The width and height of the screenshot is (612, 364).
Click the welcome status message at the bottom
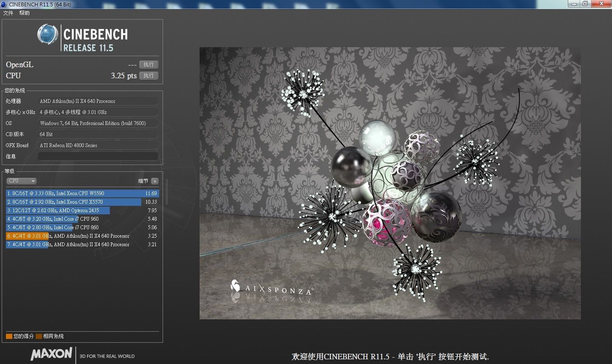pos(390,357)
